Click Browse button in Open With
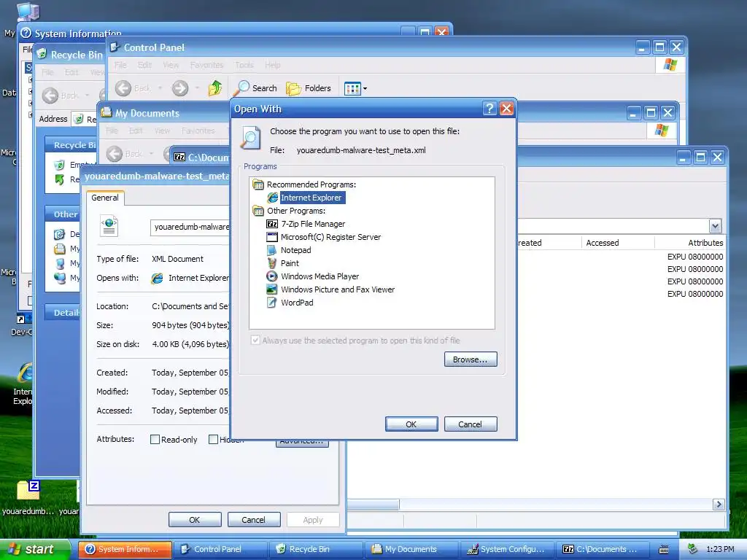 (471, 359)
